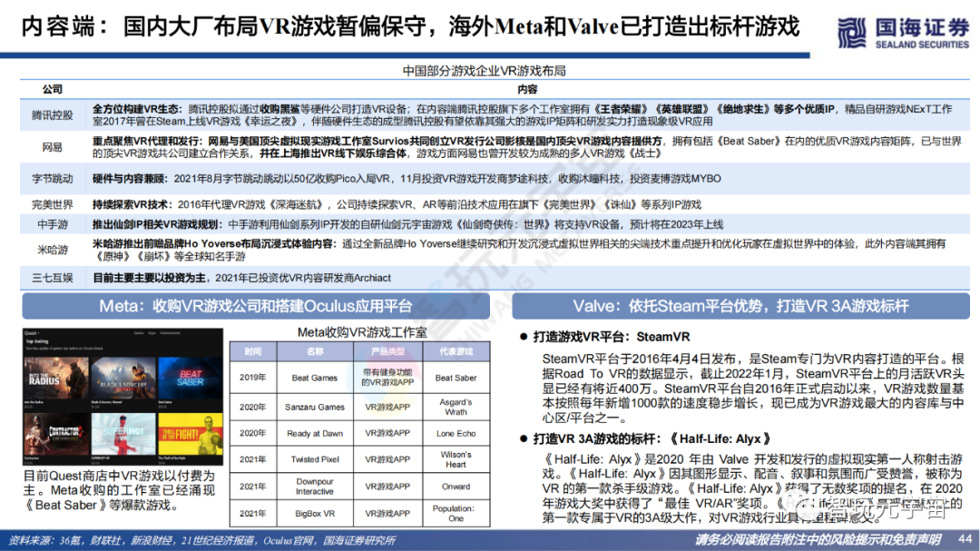The image size is (980, 551).
Task: Click Top Selling heading in Quest store image
Action: pyautogui.click(x=37, y=341)
